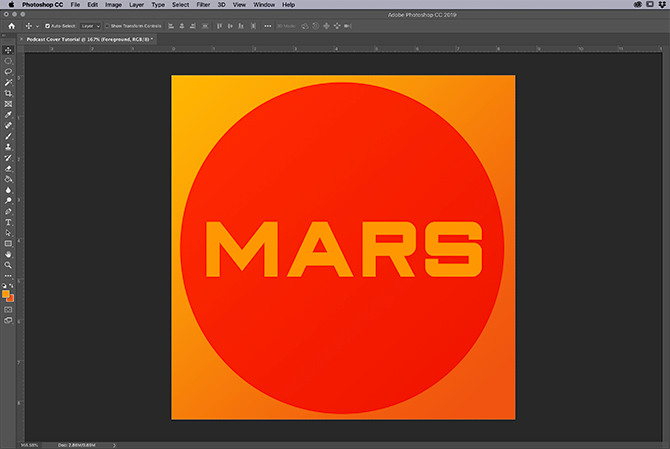670x449 pixels.
Task: Activate the Zoom tool
Action: [8, 265]
